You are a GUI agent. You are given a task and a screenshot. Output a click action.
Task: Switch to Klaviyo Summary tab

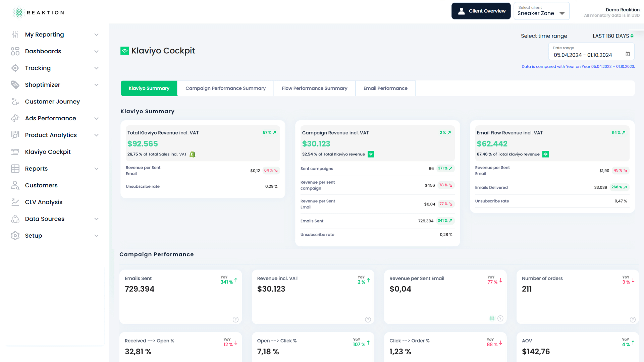coord(149,88)
